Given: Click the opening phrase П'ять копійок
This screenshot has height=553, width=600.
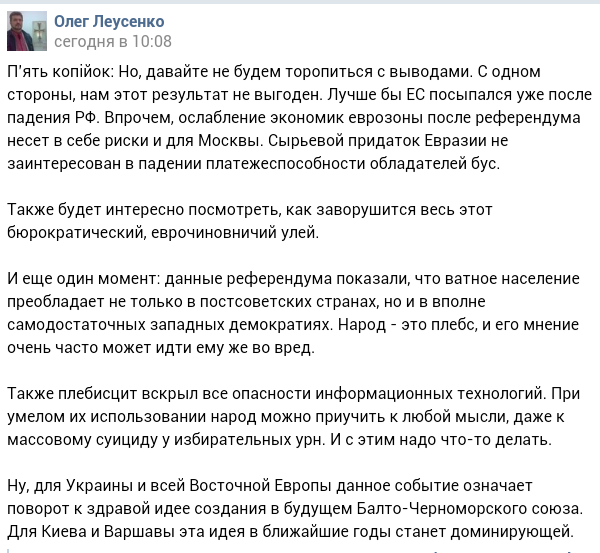Looking at the screenshot, I should click(60, 72).
